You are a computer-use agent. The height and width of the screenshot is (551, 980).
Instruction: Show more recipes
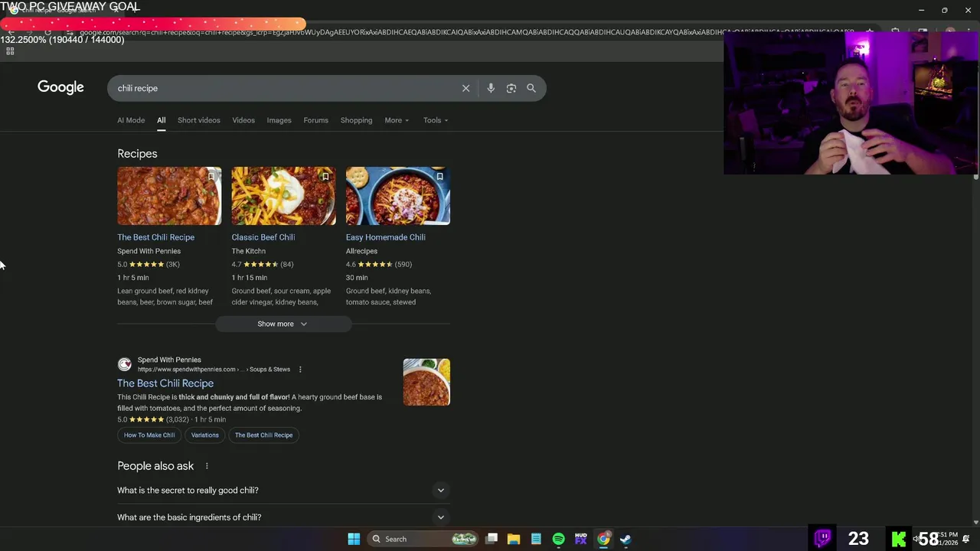click(x=283, y=324)
